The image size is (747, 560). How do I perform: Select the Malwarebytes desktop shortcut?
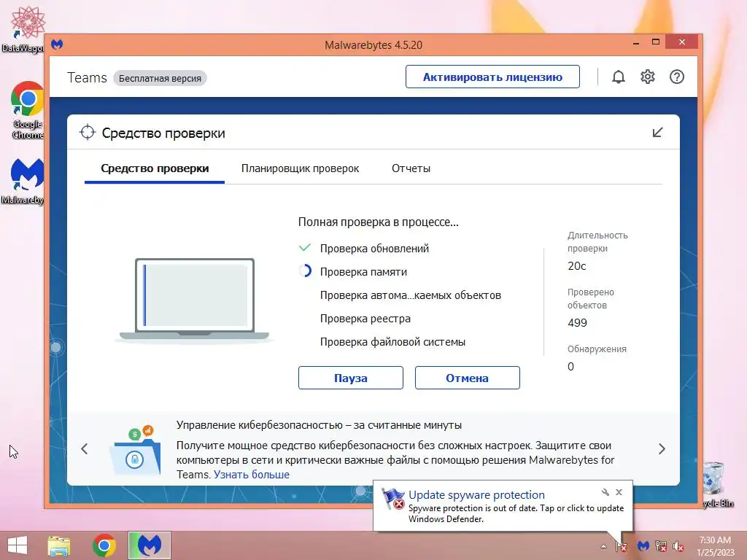tap(24, 181)
